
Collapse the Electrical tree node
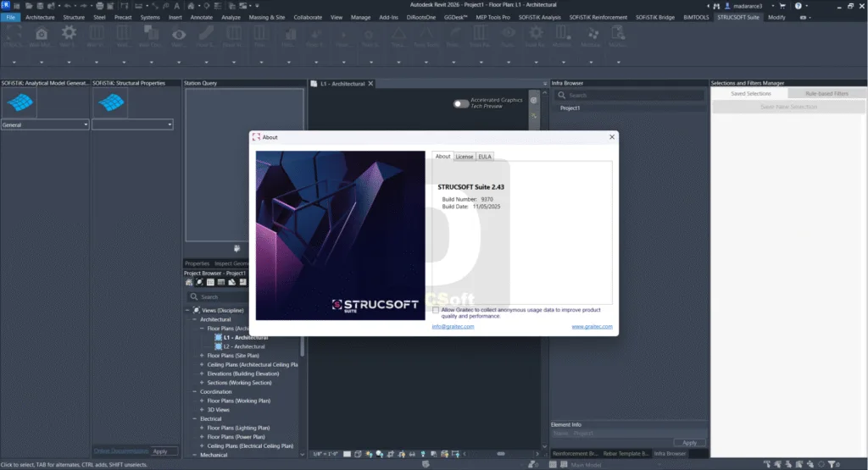pyautogui.click(x=194, y=418)
